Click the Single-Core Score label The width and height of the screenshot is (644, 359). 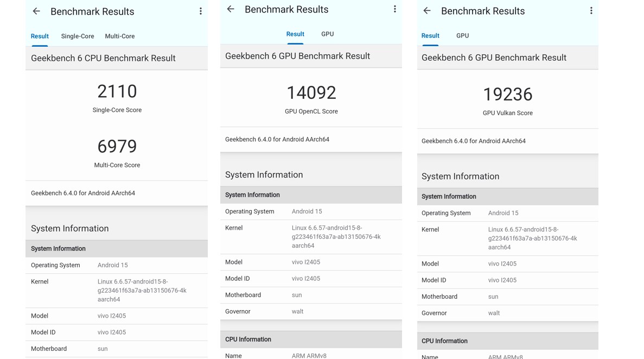117,110
